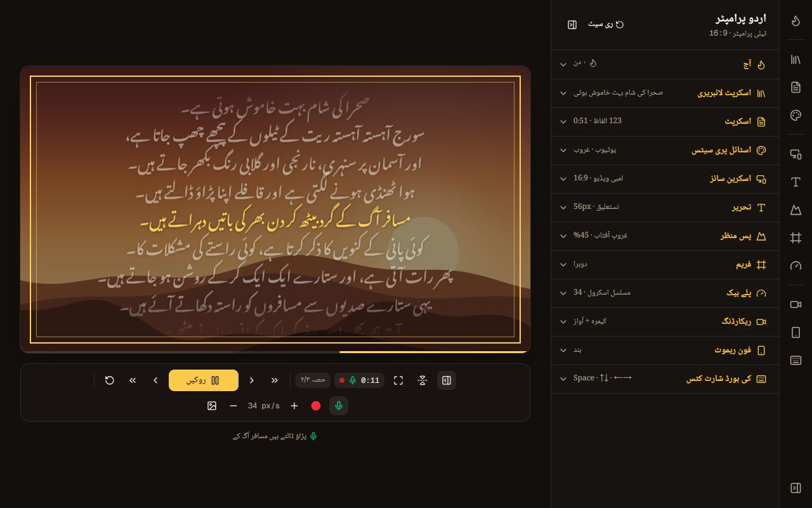
Task: Open flame streak icon in right rail
Action: 796,21
